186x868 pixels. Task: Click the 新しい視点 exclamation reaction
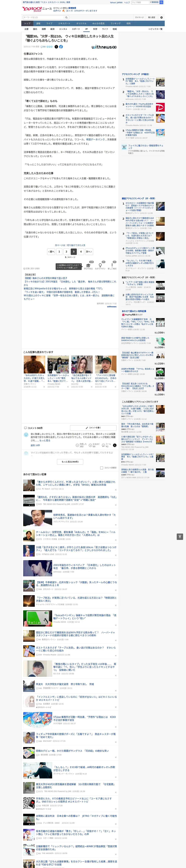[x=112, y=265]
